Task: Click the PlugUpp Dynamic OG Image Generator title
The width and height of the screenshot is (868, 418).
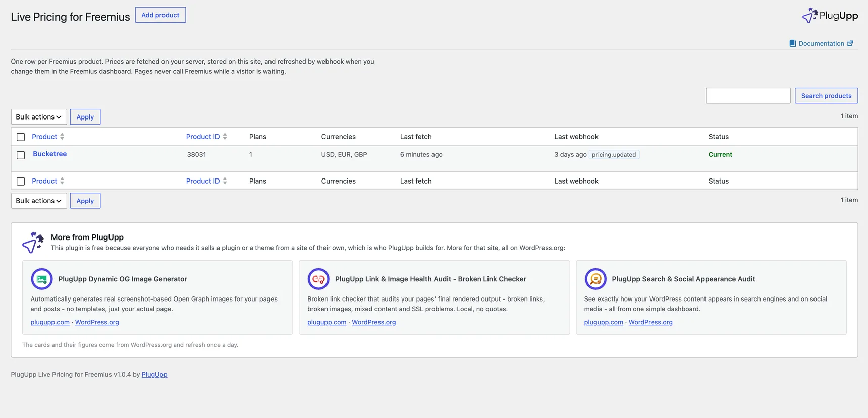Action: tap(123, 279)
